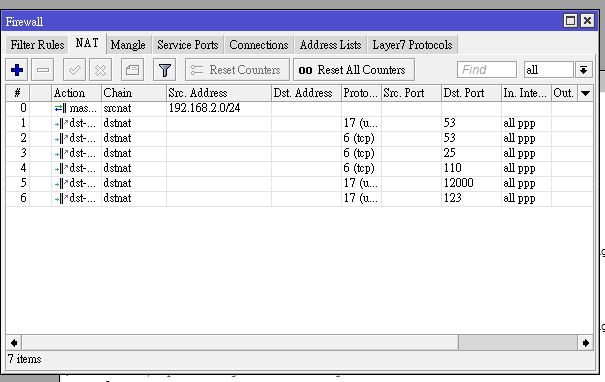The height and width of the screenshot is (382, 605).
Task: Open the Connections tab
Action: [259, 45]
